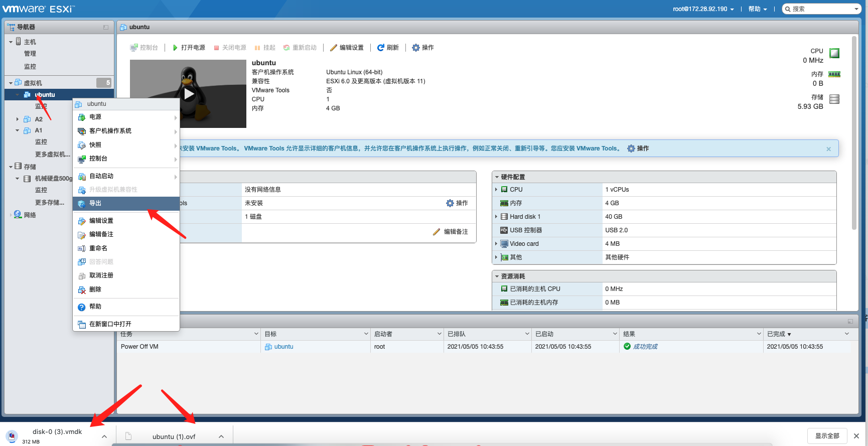868x446 pixels.
Task: Collapse the Hardware Configuration section
Action: (x=497, y=177)
